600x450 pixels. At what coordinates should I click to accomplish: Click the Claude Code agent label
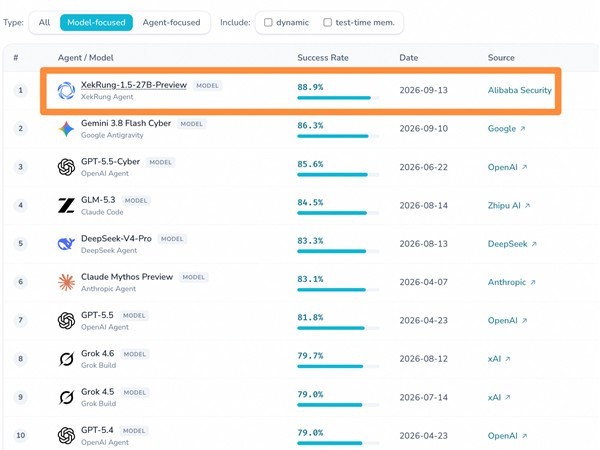pos(102,212)
